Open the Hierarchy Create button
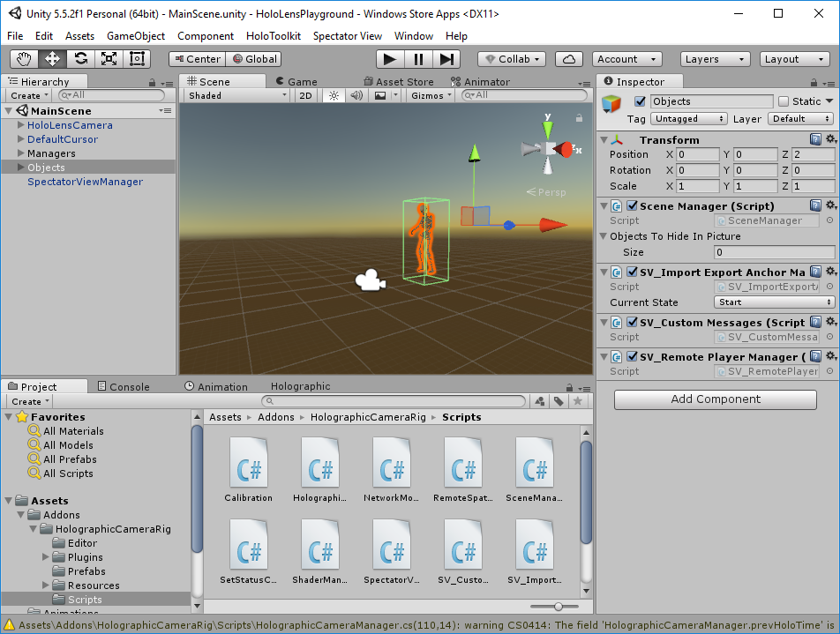This screenshot has height=634, width=840. coord(30,95)
